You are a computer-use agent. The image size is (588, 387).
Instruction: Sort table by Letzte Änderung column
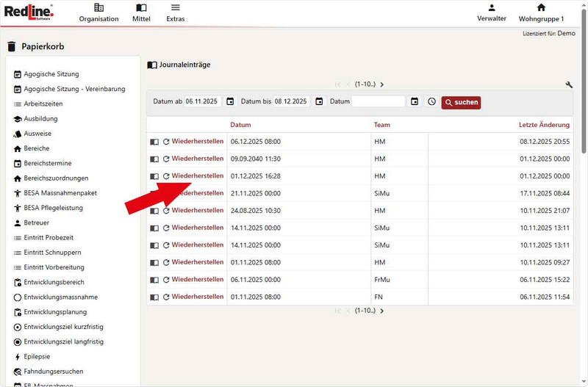coord(544,125)
